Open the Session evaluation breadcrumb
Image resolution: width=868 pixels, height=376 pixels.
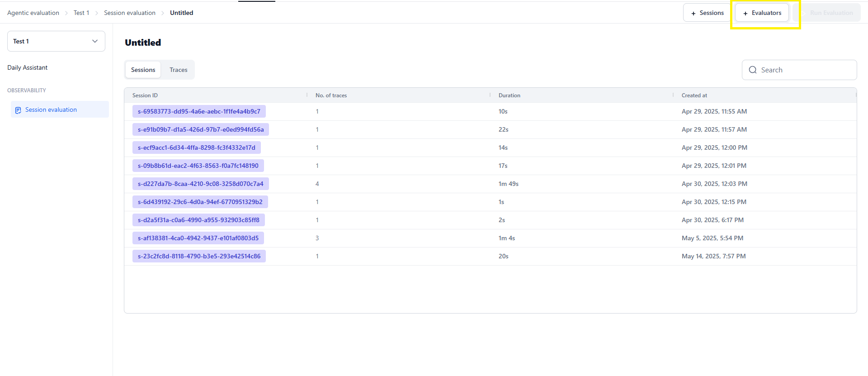[130, 13]
